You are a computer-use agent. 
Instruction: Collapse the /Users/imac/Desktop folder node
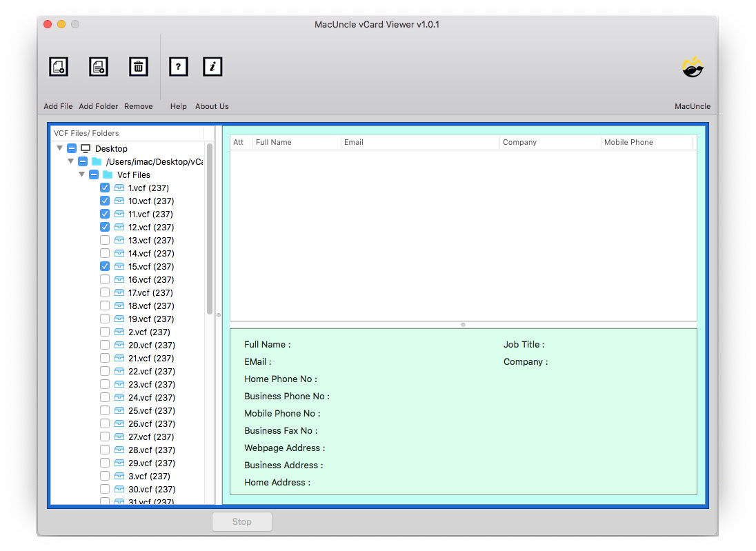71,161
